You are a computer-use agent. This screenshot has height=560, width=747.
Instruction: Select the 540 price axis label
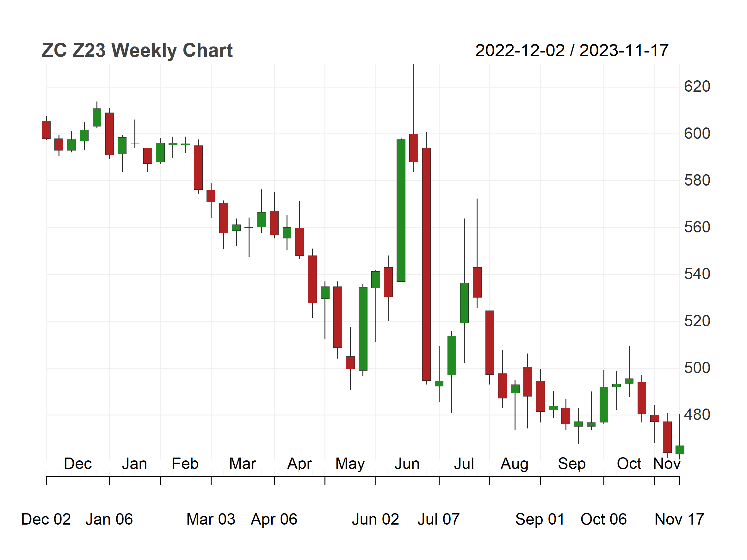click(x=697, y=274)
